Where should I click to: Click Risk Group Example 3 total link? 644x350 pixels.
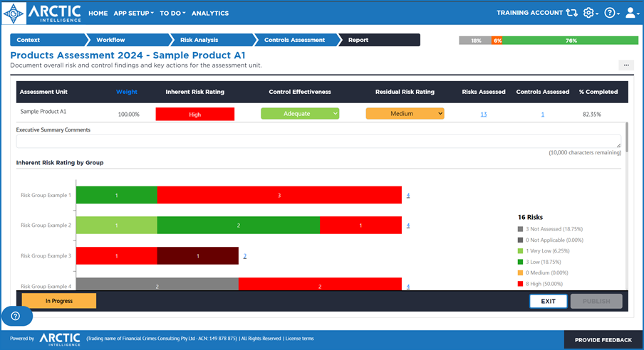pyautogui.click(x=245, y=256)
